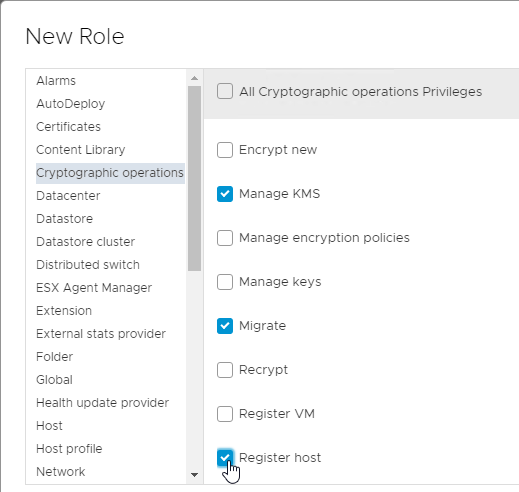Tick Manage encryption policies checkbox
The width and height of the screenshot is (519, 492).
click(225, 238)
